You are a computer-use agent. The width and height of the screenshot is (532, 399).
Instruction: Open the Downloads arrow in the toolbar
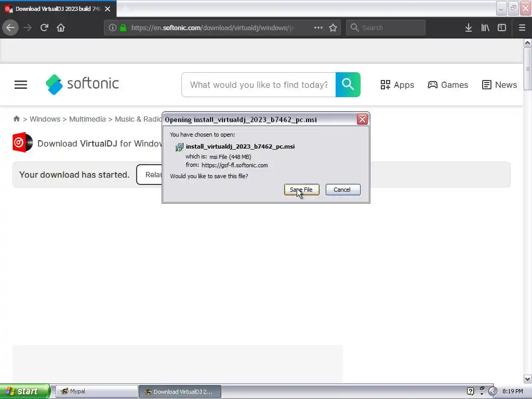(x=469, y=28)
